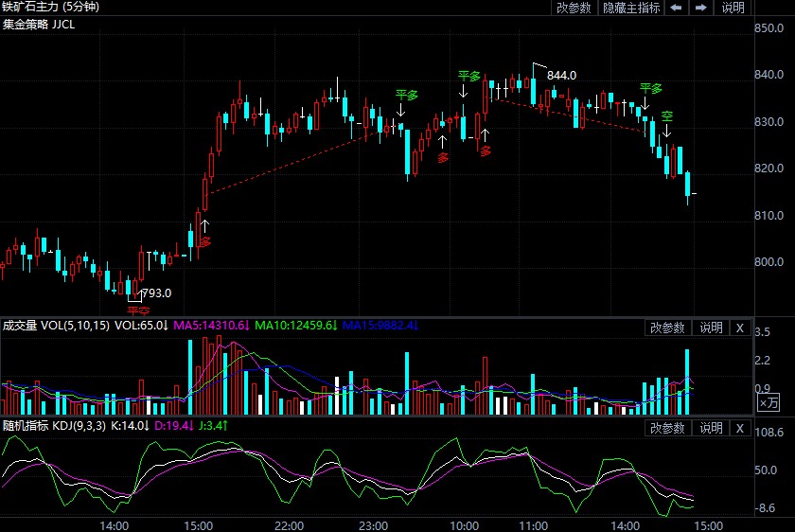Click the 793.0 low price marker
Viewport: 795px width, 532px height.
[x=157, y=293]
